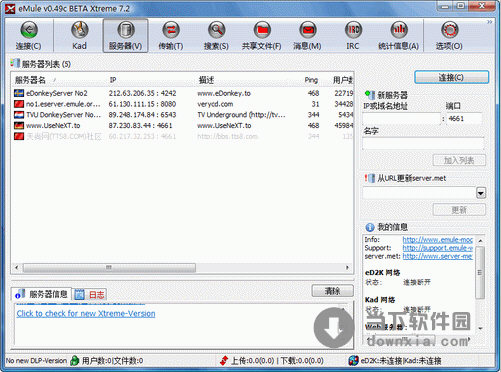
Task: Select IP 87.230.83.44 : 4661 cell
Action: 140,126
